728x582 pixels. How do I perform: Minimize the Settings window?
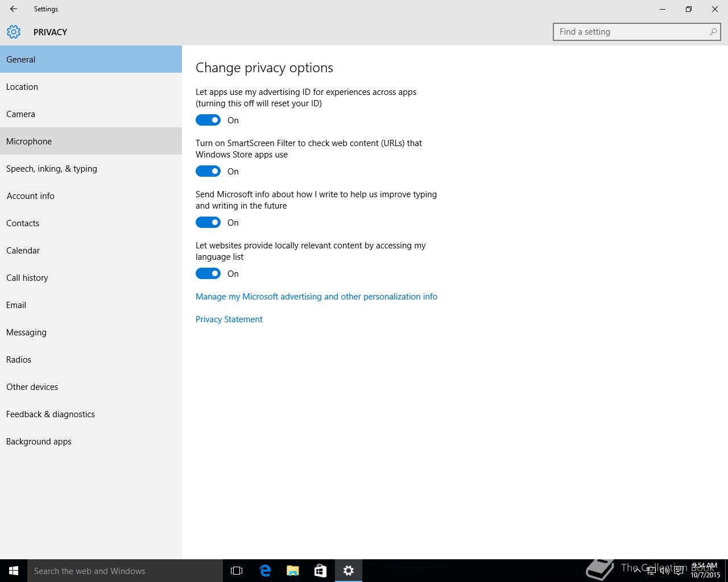point(663,9)
